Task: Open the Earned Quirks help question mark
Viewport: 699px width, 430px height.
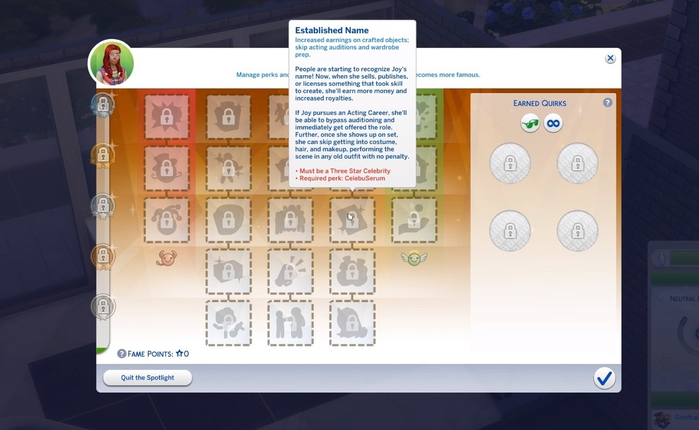Action: (608, 102)
